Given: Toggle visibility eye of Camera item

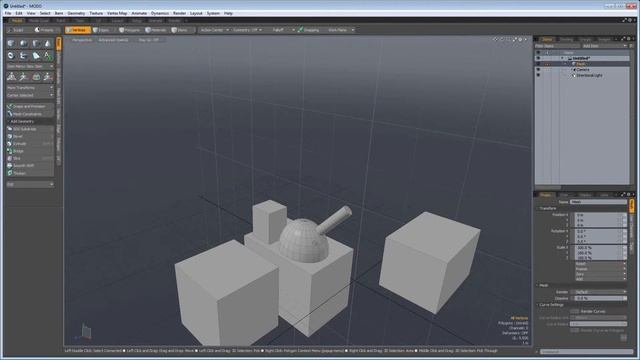Looking at the screenshot, I should (538, 70).
